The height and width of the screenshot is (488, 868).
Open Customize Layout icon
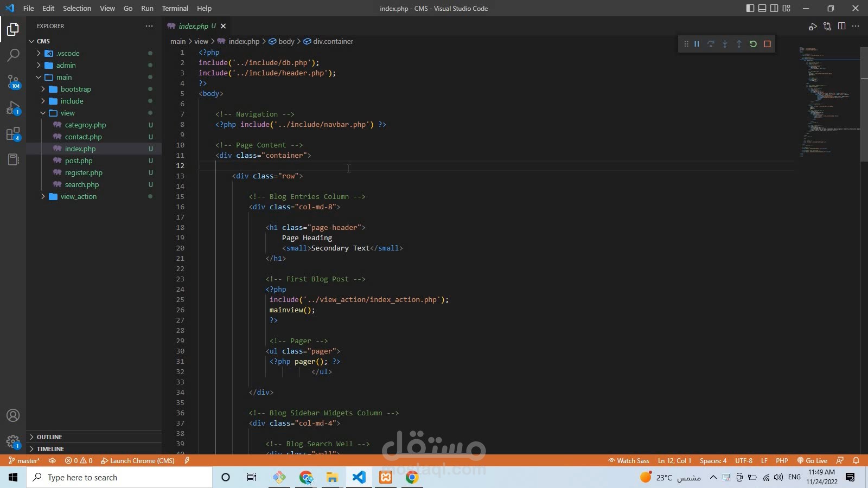point(786,8)
